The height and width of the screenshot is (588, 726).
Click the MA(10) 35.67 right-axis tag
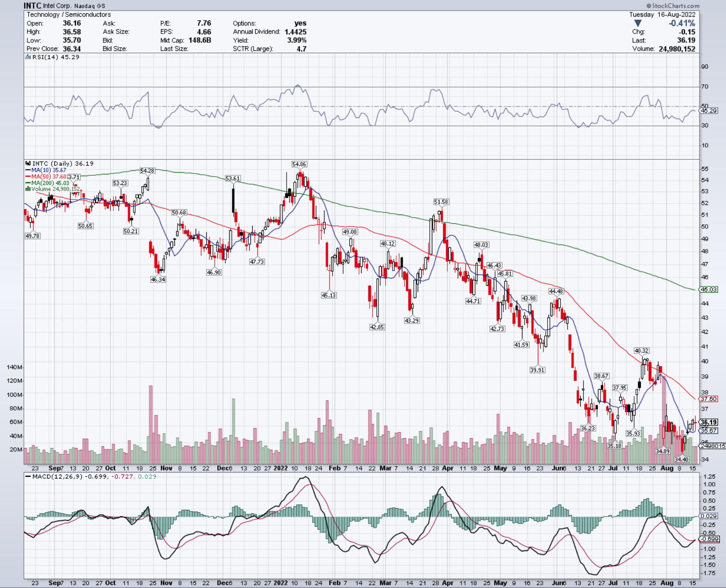[x=709, y=430]
